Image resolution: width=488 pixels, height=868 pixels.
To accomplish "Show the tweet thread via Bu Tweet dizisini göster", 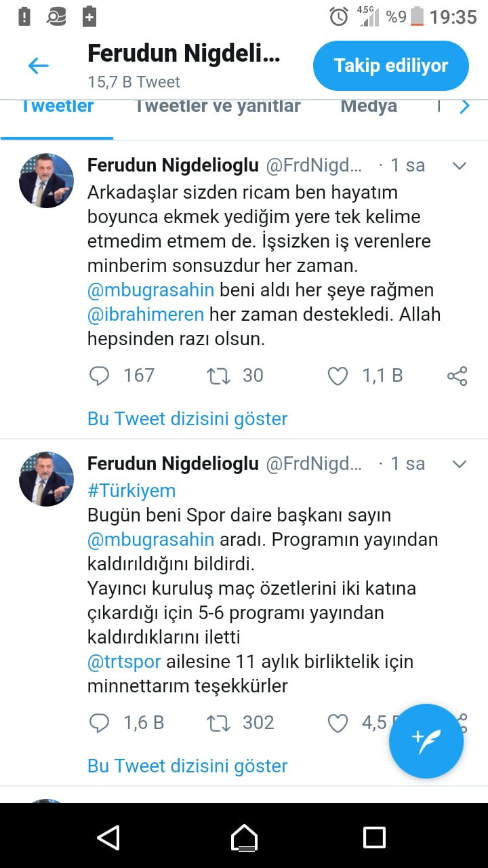I will click(x=187, y=418).
